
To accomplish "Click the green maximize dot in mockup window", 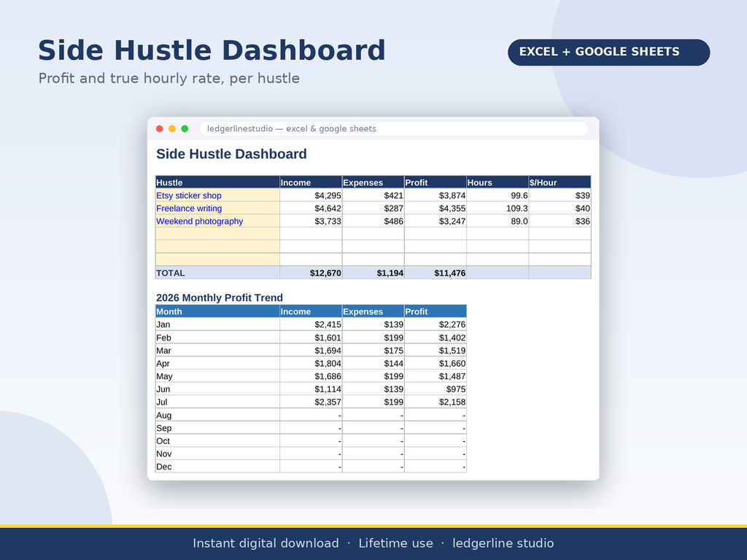I will pyautogui.click(x=185, y=128).
